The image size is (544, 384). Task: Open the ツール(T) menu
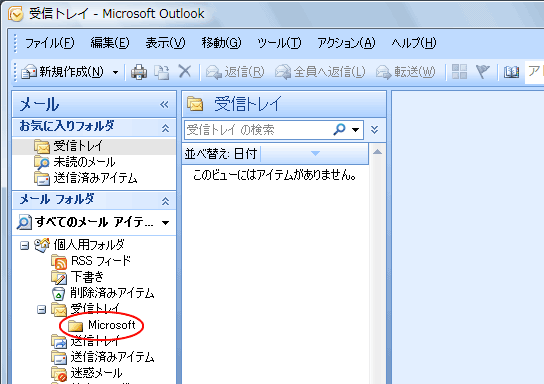(x=279, y=43)
